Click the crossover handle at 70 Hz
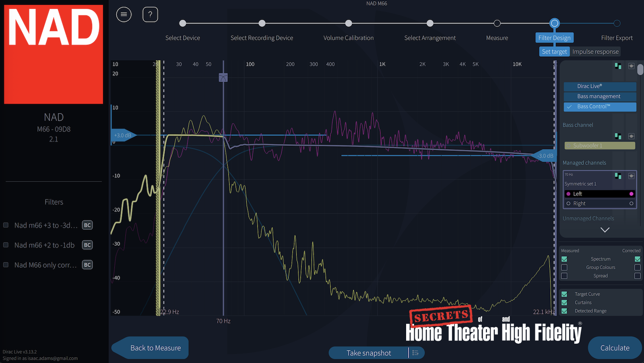This screenshot has height=363, width=644. (x=223, y=77)
